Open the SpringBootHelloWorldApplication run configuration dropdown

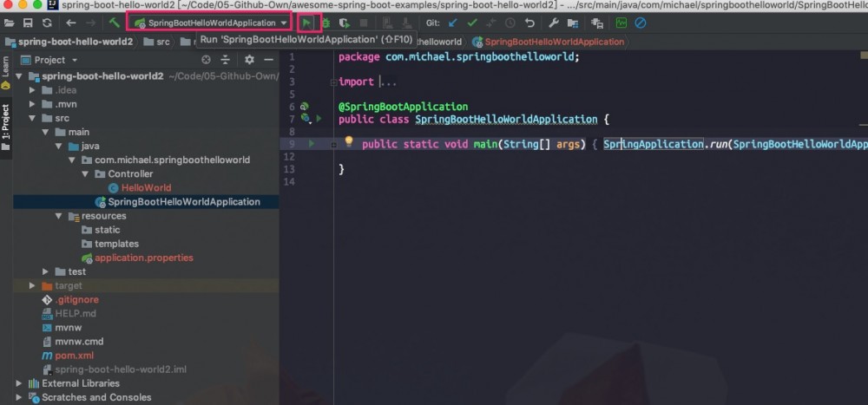tap(209, 23)
